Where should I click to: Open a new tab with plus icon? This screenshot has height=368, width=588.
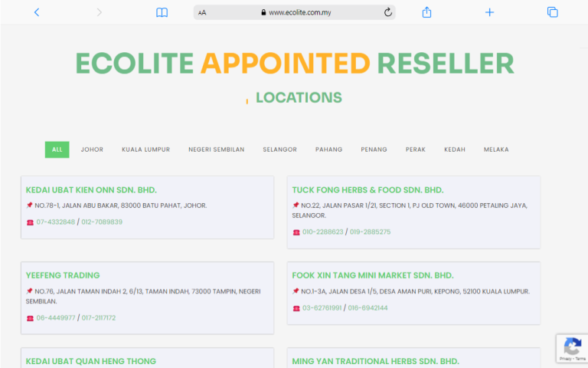489,12
